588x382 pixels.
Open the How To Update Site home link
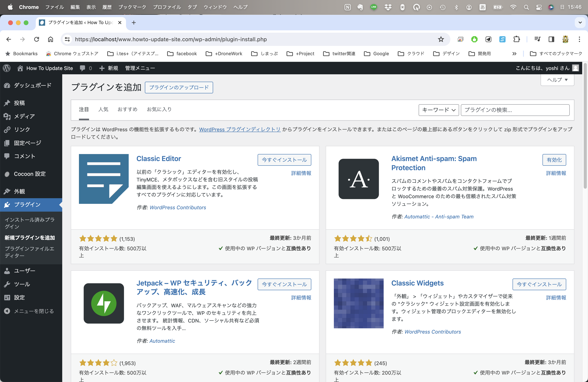(x=45, y=68)
